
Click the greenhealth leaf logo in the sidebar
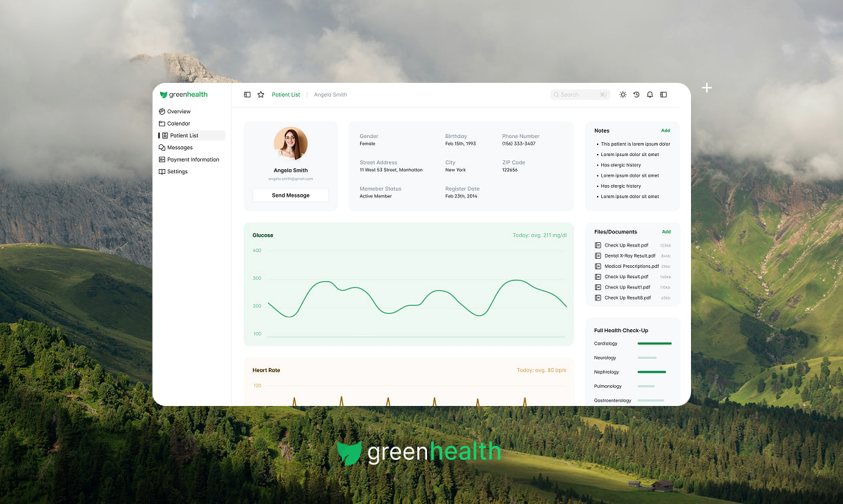point(164,95)
